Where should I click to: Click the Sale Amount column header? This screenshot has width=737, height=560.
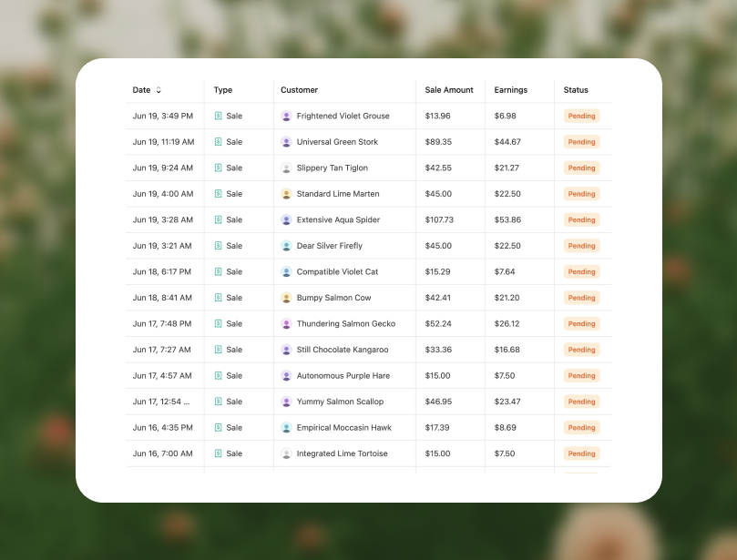click(449, 90)
